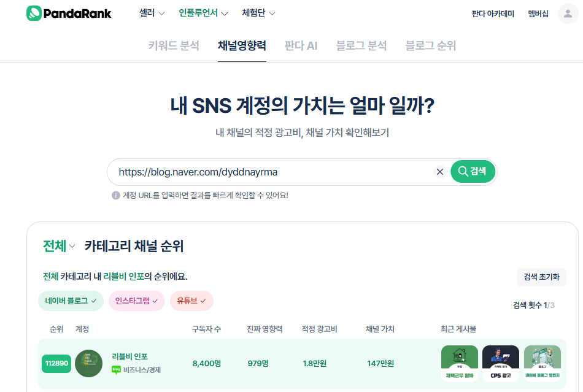Viewport: 583px width, 392px height.
Task: Click the Naver blog badge under 리블비 인포
Action: (115, 369)
